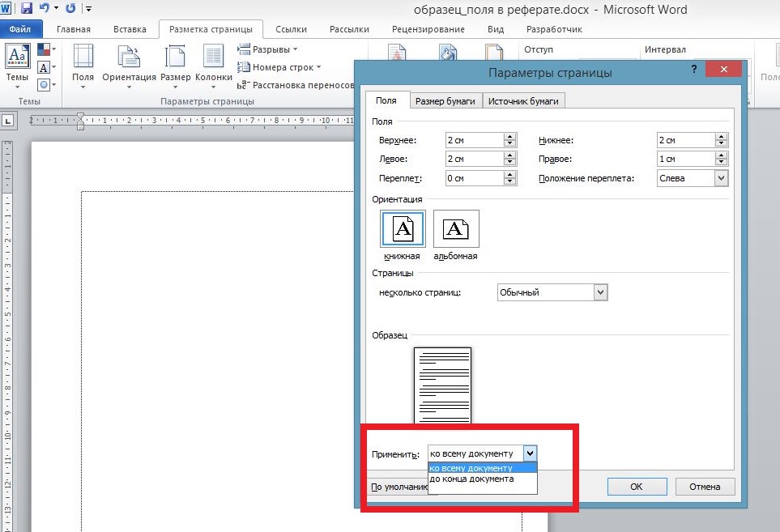Click the dialog help question mark
The width and height of the screenshot is (780, 532).
tap(694, 69)
